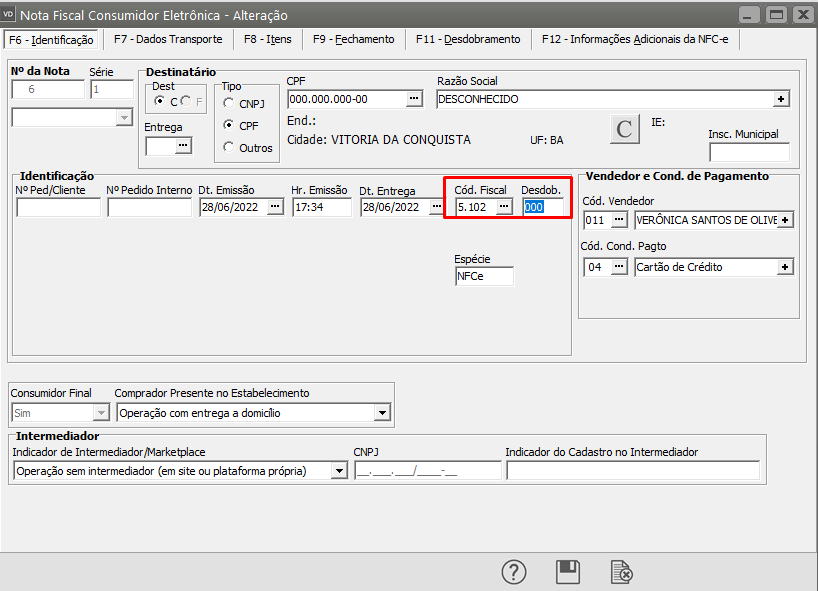The image size is (818, 591).
Task: Click the Espécie input field
Action: (483, 276)
